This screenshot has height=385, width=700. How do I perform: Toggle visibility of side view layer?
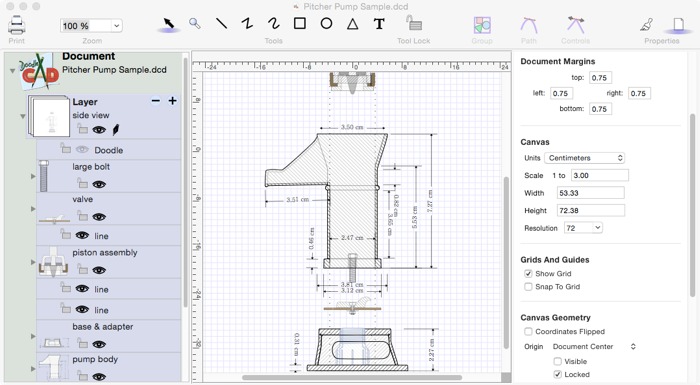pyautogui.click(x=99, y=130)
